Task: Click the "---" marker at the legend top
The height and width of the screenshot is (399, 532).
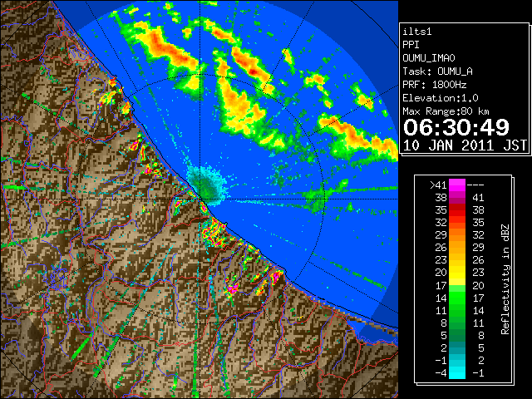Action: 475,185
